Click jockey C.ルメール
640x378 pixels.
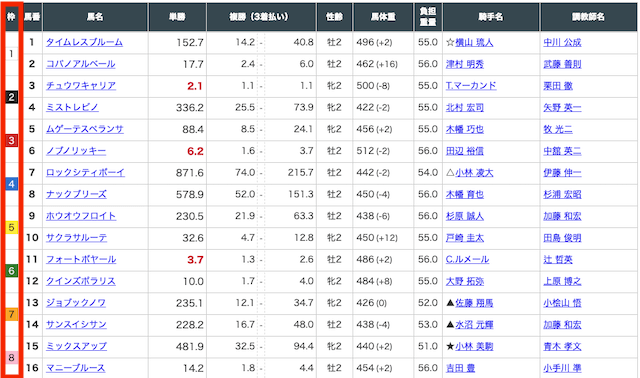(x=467, y=259)
